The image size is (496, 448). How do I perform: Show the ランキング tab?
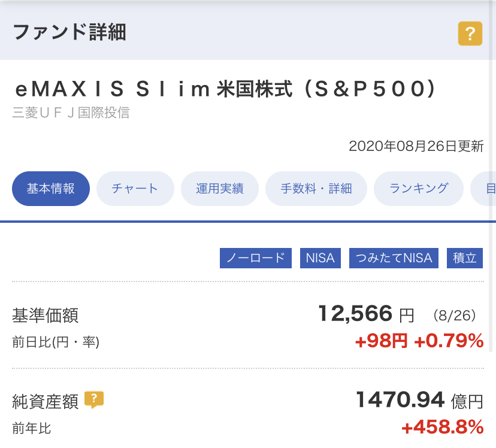click(419, 189)
